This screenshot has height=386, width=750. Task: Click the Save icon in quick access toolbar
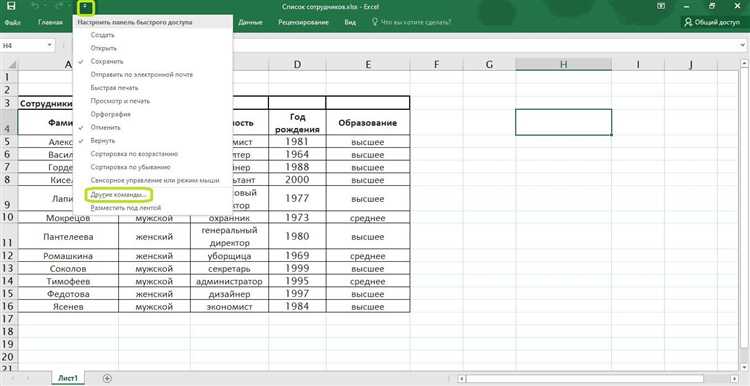tap(11, 7)
